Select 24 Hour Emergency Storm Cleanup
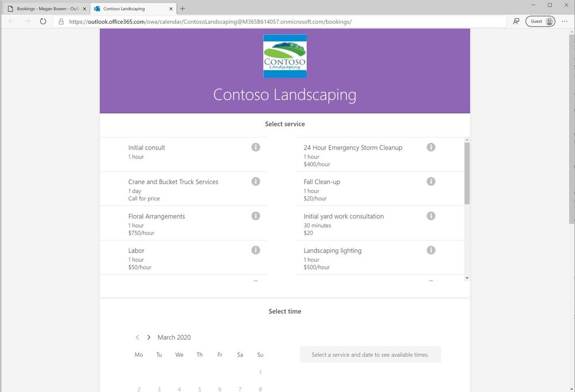The width and height of the screenshot is (575, 392). (x=380, y=154)
